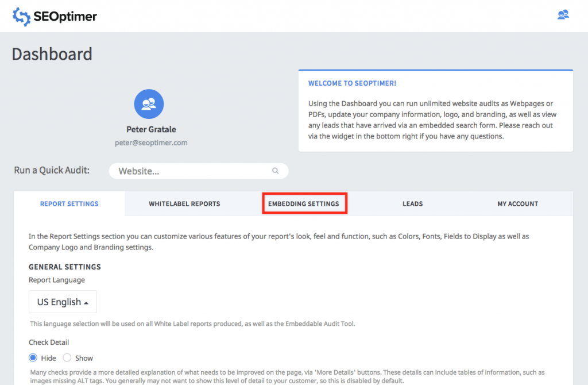The height and width of the screenshot is (385, 588).
Task: Click the Run a Quick Audit label
Action: coord(52,170)
